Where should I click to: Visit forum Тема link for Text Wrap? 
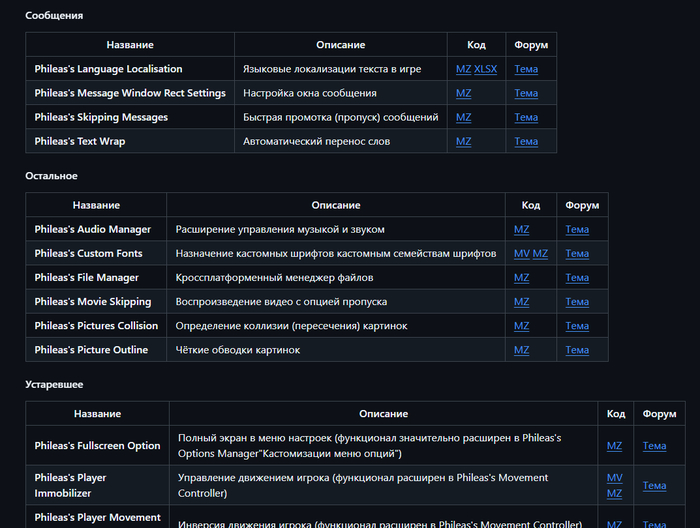pos(526,141)
